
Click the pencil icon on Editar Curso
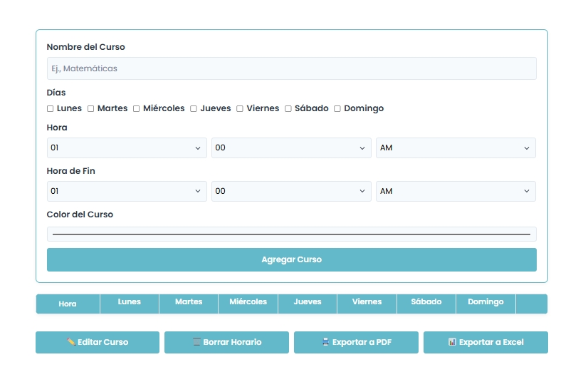71,342
